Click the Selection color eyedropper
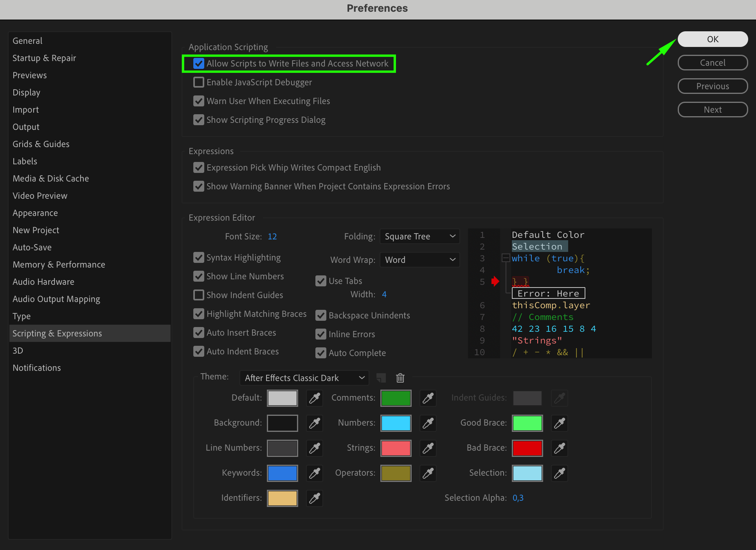Image resolution: width=756 pixels, height=550 pixels. [x=560, y=473]
